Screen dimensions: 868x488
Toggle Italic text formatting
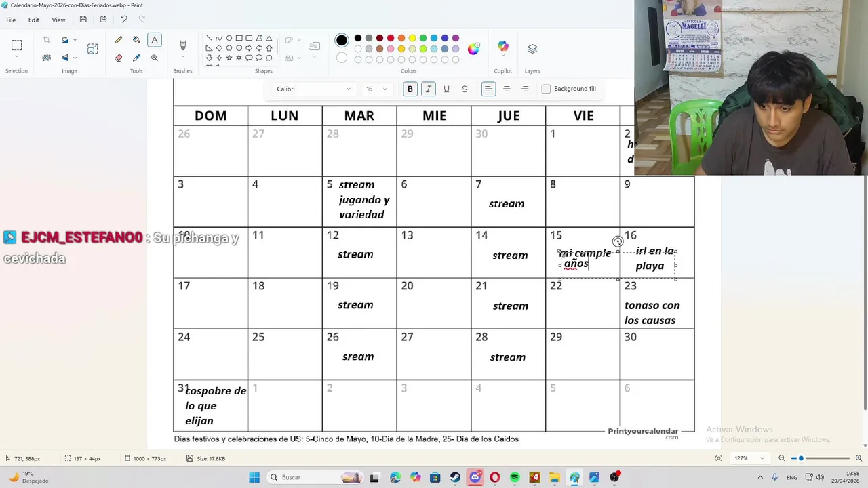(x=428, y=89)
